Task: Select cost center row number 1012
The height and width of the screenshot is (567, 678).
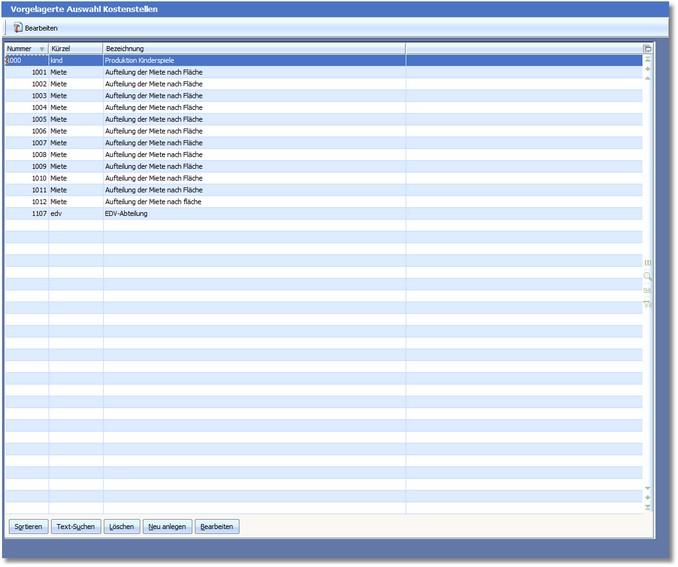Action: [39, 201]
